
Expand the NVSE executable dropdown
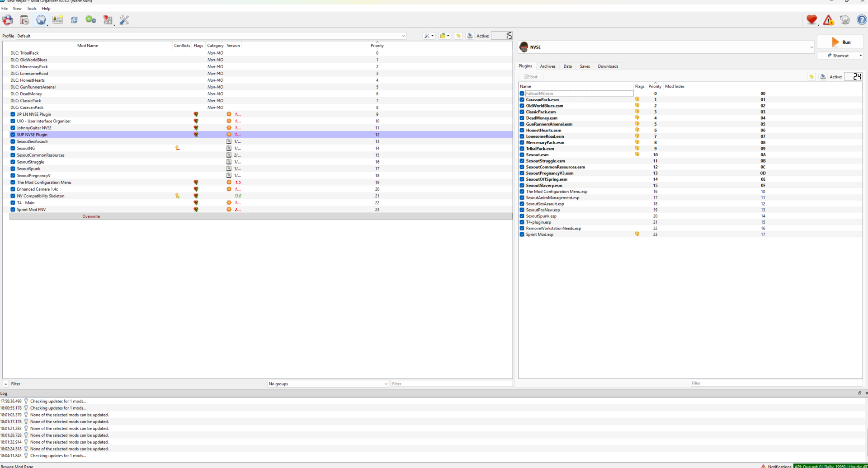[x=666, y=47]
